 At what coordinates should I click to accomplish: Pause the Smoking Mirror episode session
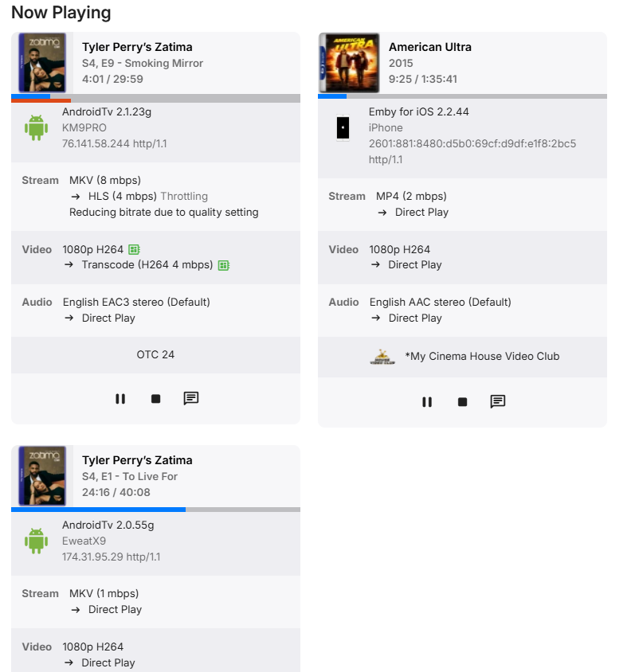(120, 399)
